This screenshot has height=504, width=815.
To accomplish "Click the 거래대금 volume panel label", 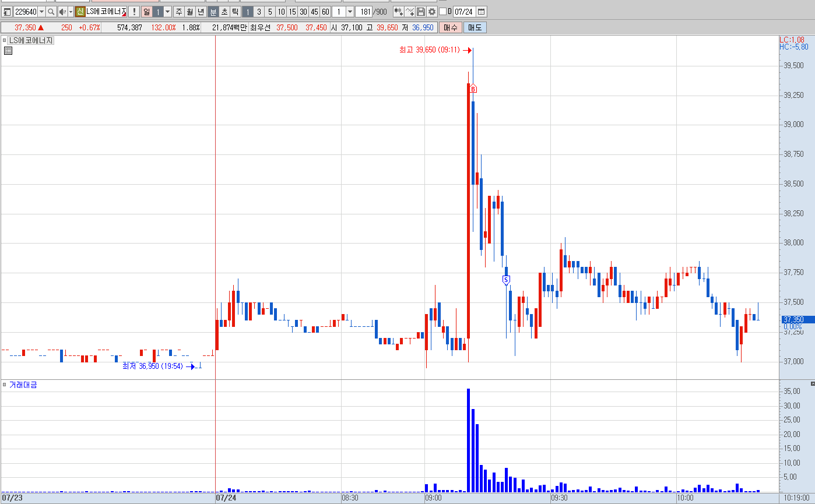I will pyautogui.click(x=23, y=385).
